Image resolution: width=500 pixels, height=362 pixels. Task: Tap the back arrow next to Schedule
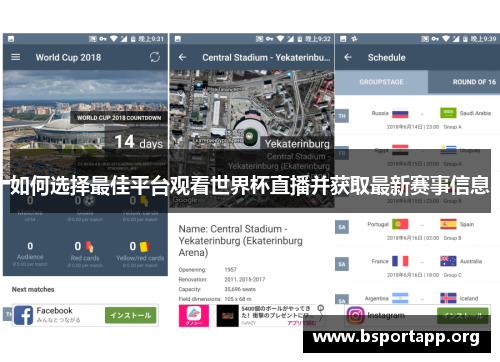click(x=348, y=57)
